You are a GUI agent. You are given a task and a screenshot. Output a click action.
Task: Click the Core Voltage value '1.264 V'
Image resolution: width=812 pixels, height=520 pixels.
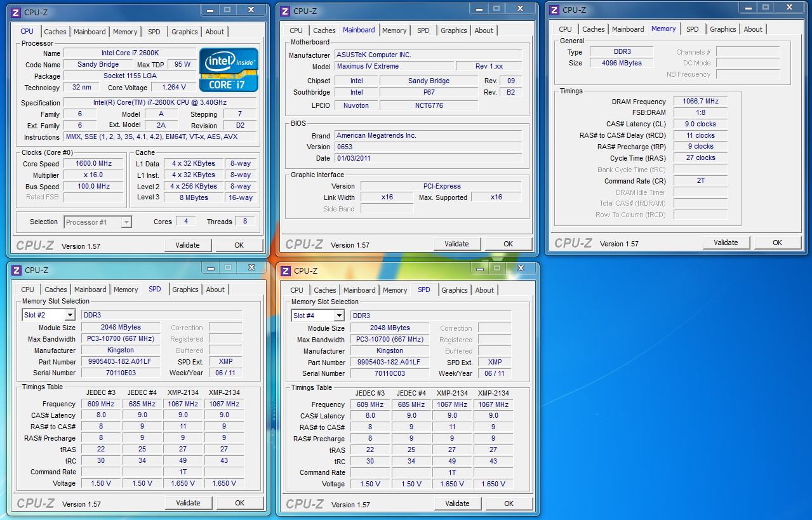coord(174,88)
